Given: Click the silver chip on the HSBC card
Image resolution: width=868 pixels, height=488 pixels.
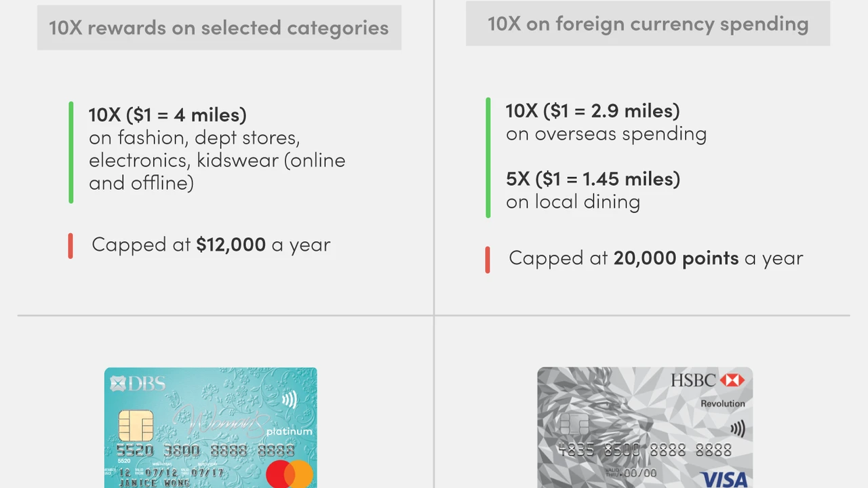Looking at the screenshot, I should [x=574, y=425].
